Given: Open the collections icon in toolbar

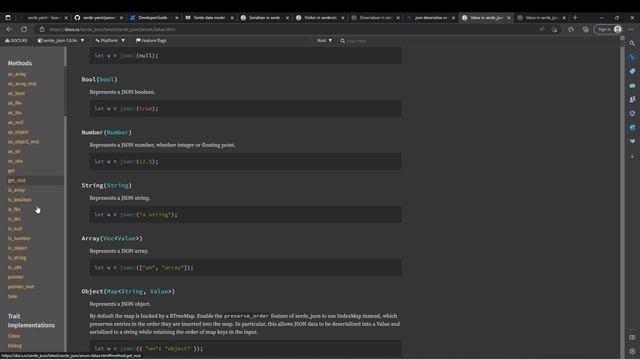Looking at the screenshot, I should coord(586,29).
